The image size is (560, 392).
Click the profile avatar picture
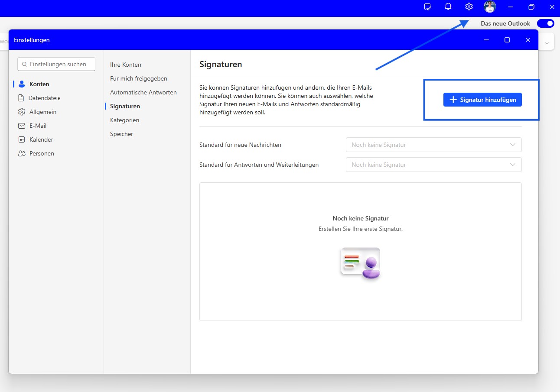(x=490, y=7)
